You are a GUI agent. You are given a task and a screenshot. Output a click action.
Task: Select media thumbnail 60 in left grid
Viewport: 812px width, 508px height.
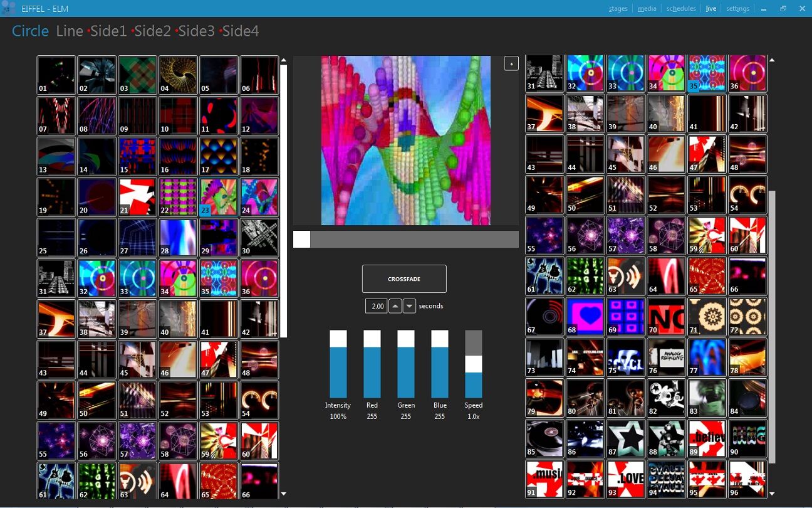point(259,441)
